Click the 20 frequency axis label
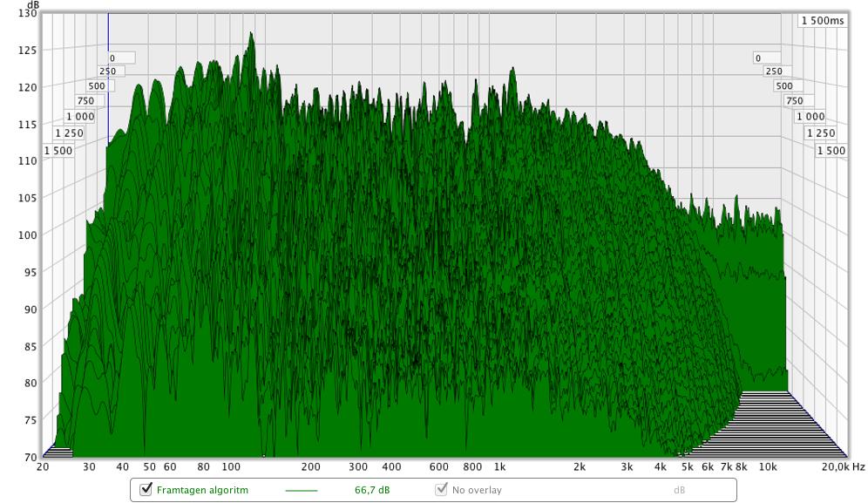Image resolution: width=868 pixels, height=503 pixels. click(43, 467)
